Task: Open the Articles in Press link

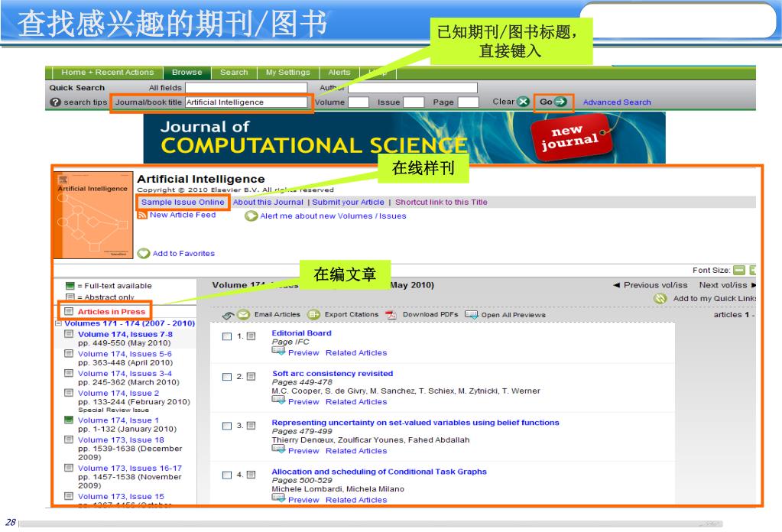Action: 111,312
